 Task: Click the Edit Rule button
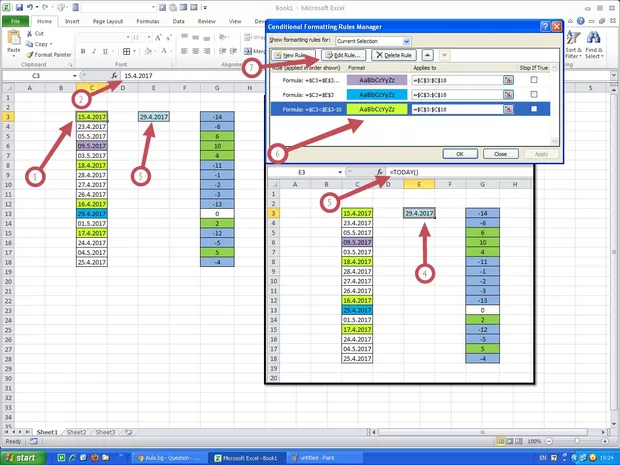(x=343, y=55)
